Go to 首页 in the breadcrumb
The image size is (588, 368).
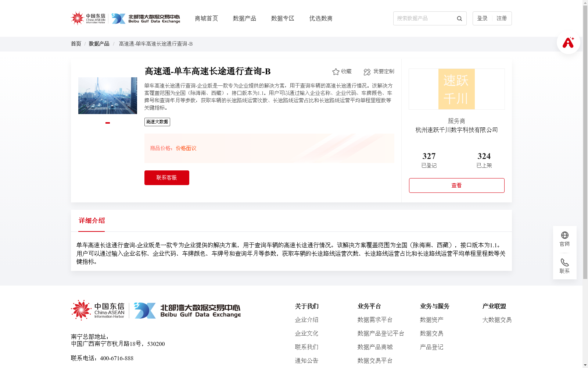(76, 44)
